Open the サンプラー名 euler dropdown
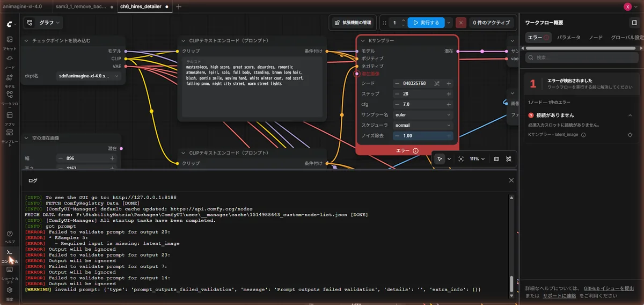Screen dimensions: 644x305 pyautogui.click(x=423, y=114)
